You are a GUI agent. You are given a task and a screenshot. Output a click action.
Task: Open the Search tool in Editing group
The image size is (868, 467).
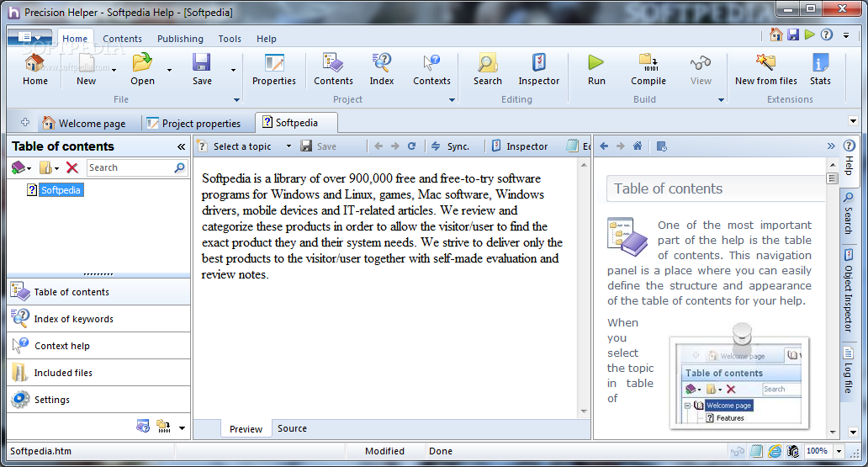(487, 70)
